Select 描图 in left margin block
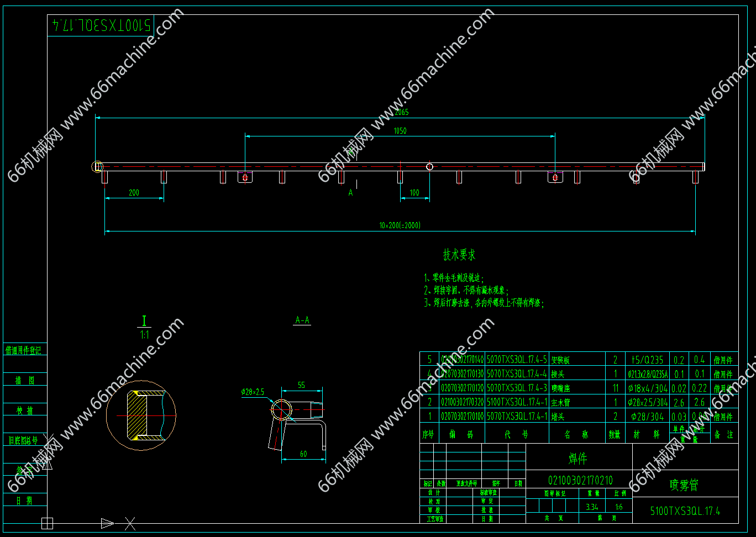 [x=25, y=380]
